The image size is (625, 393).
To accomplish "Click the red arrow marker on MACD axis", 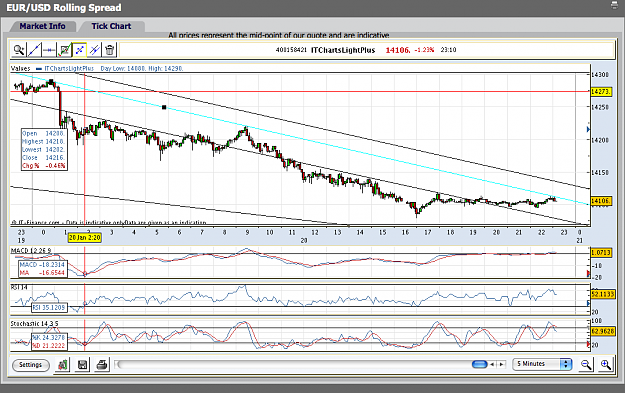I will (588, 273).
